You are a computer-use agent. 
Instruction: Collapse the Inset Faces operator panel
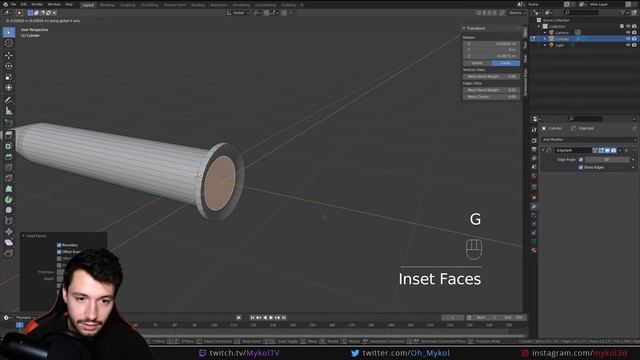click(x=24, y=236)
